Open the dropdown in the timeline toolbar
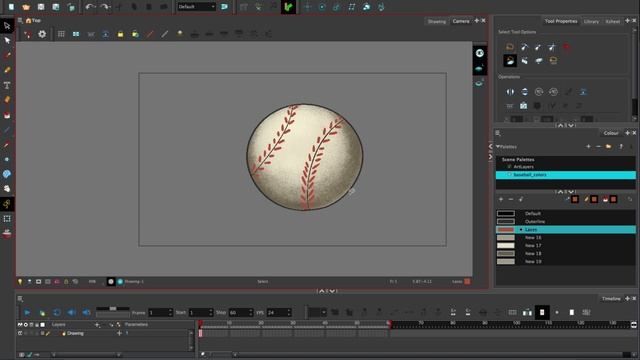Screen dimensions: 640x360 pyautogui.click(x=317, y=313)
